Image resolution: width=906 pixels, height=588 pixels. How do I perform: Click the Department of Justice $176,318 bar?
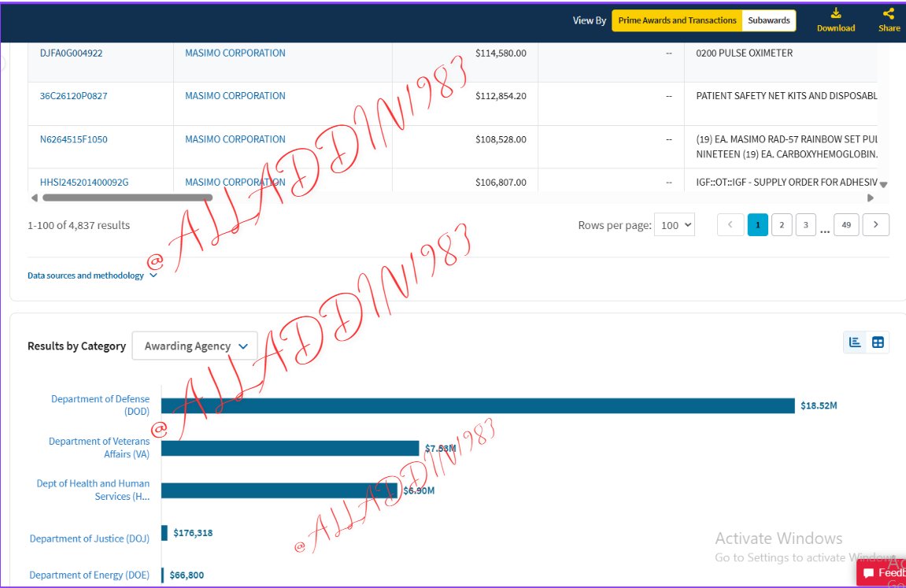[x=165, y=533]
